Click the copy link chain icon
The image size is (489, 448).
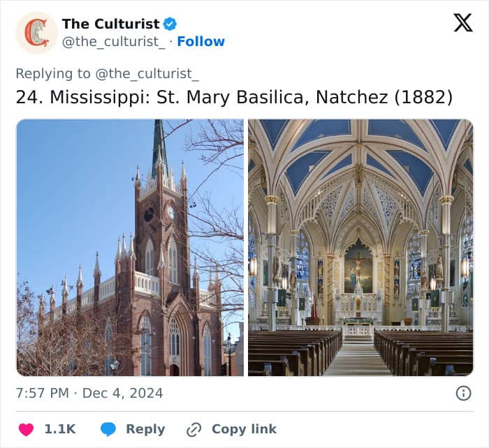coord(194,429)
